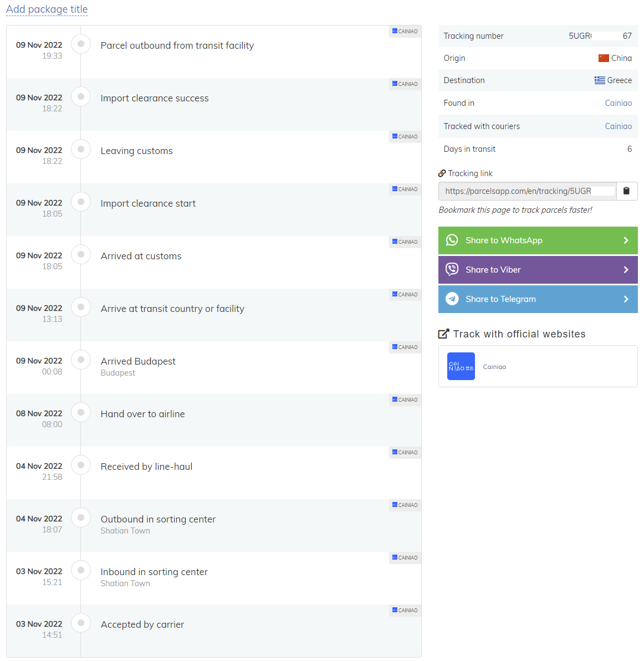Click chevron arrow on WhatsApp share
Screen dimensions: 644x661
[x=626, y=240]
